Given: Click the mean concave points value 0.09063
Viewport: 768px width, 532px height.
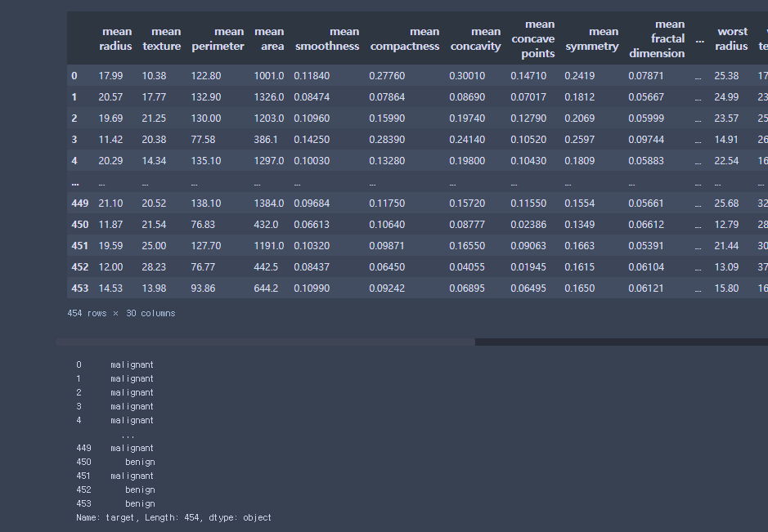Looking at the screenshot, I should pos(528,246).
